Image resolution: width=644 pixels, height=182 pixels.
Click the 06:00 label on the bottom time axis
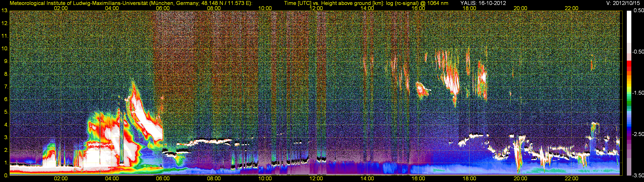click(163, 179)
